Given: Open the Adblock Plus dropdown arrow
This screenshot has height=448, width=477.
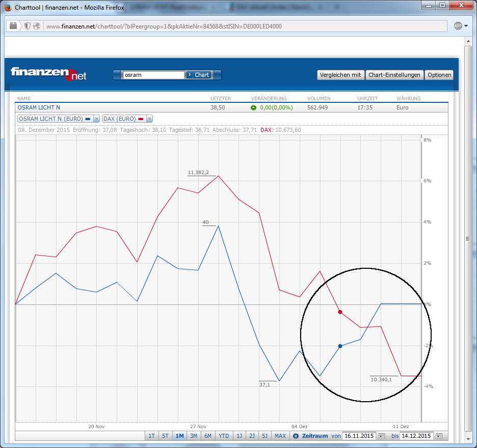Looking at the screenshot, I should (x=466, y=26).
